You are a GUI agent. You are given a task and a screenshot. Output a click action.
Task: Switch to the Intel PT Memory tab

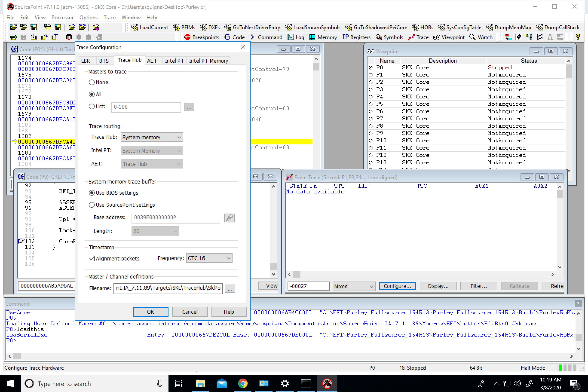(x=208, y=61)
